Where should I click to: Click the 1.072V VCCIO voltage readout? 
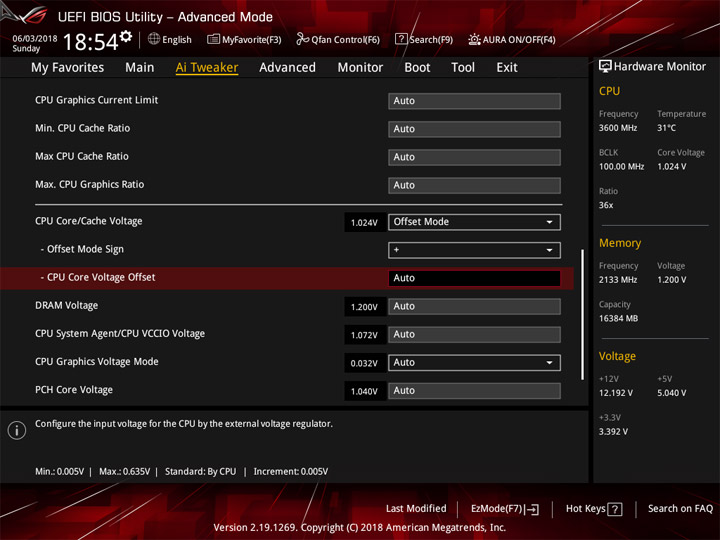coord(364,335)
